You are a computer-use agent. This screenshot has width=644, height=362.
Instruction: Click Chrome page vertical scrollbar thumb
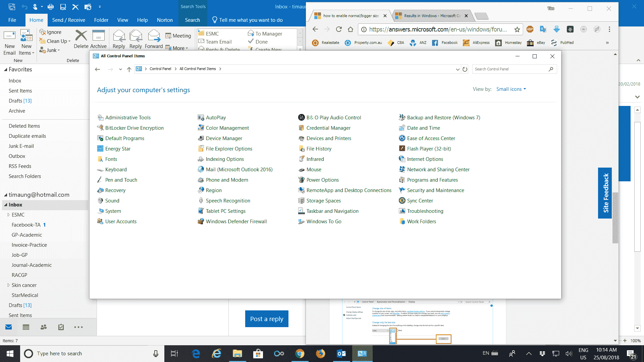pos(615,218)
